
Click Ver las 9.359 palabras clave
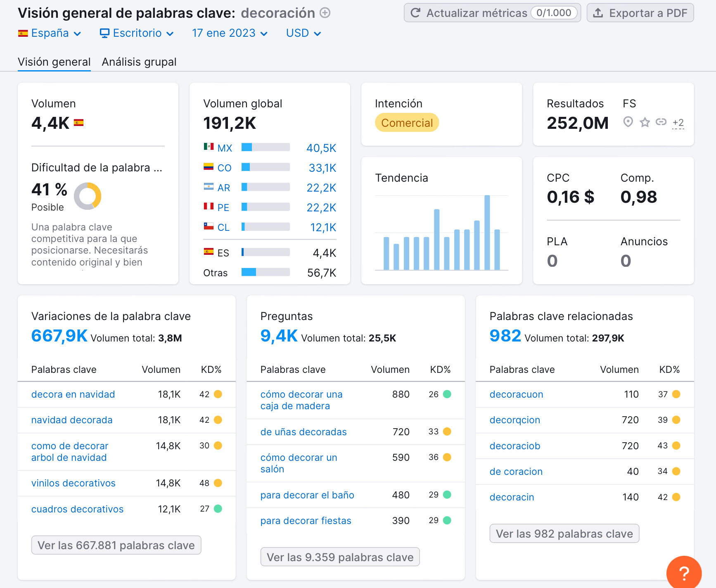(340, 557)
